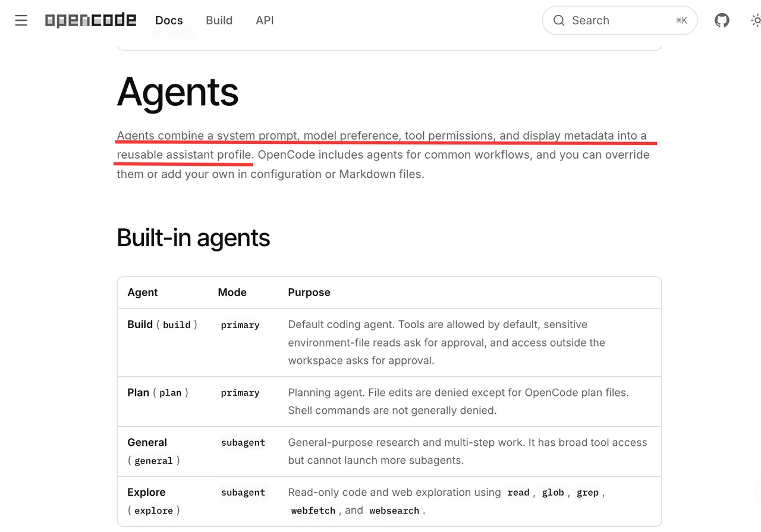Image resolution: width=761 pixels, height=532 pixels.
Task: Click the "Agent" column header
Action: click(143, 292)
